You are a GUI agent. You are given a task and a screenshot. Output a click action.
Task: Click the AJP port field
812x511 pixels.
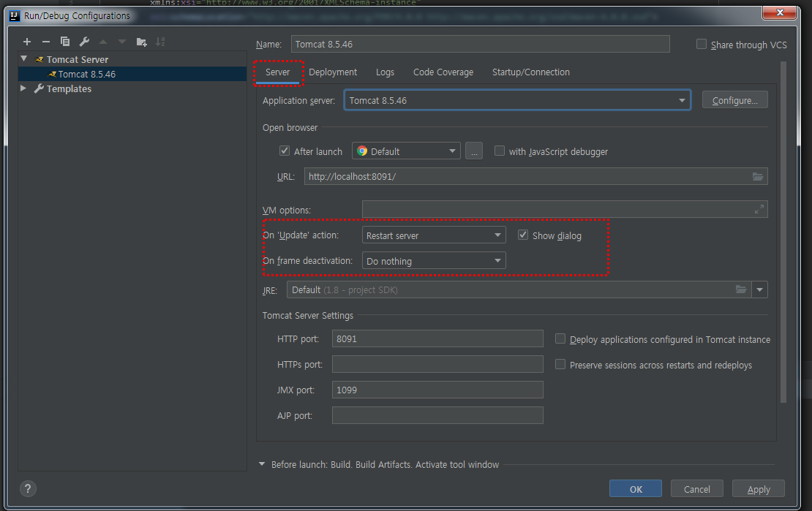click(x=437, y=415)
